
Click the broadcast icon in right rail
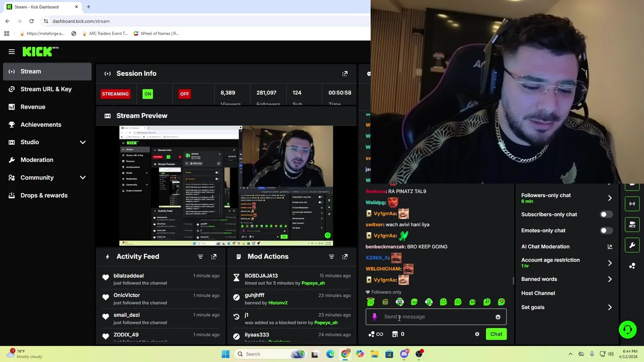(x=632, y=204)
